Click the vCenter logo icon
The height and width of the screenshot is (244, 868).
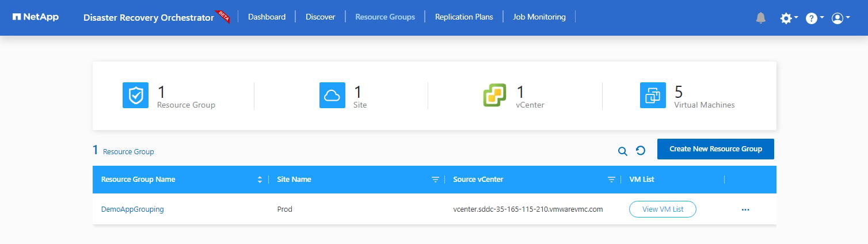pos(494,95)
